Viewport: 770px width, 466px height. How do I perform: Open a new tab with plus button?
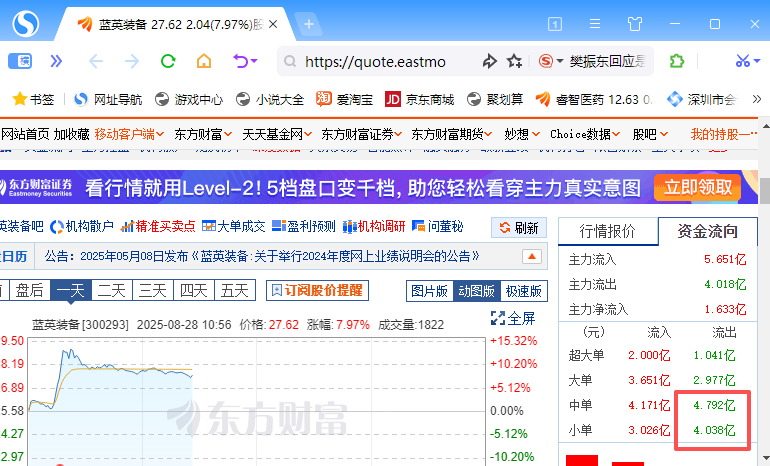pyautogui.click(x=309, y=24)
